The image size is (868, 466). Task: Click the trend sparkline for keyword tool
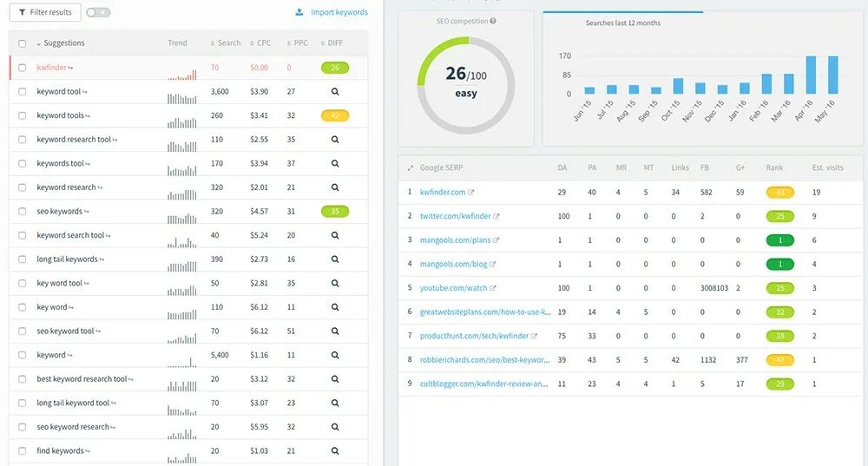click(x=182, y=99)
